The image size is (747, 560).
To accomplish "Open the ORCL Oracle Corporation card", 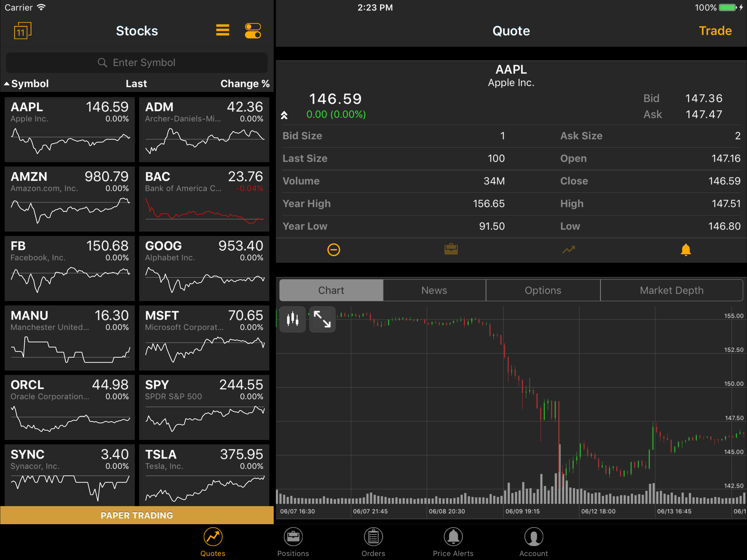I will 69,407.
